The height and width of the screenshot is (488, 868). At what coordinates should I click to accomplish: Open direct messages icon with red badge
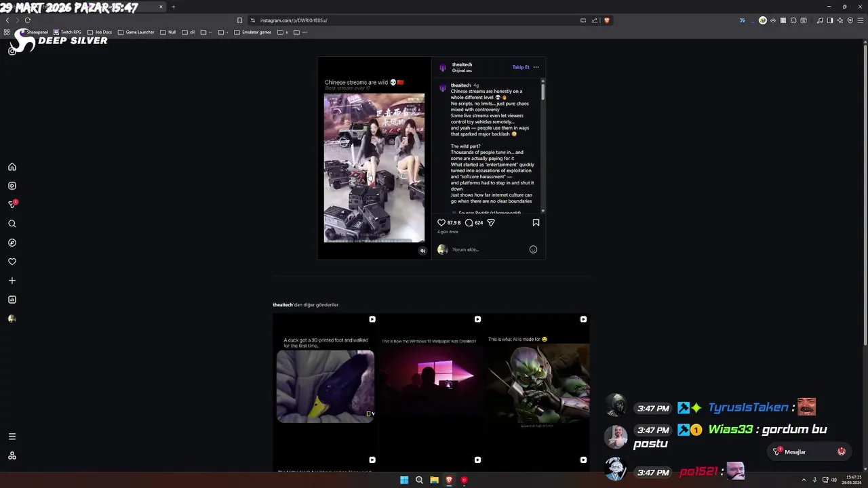click(12, 204)
